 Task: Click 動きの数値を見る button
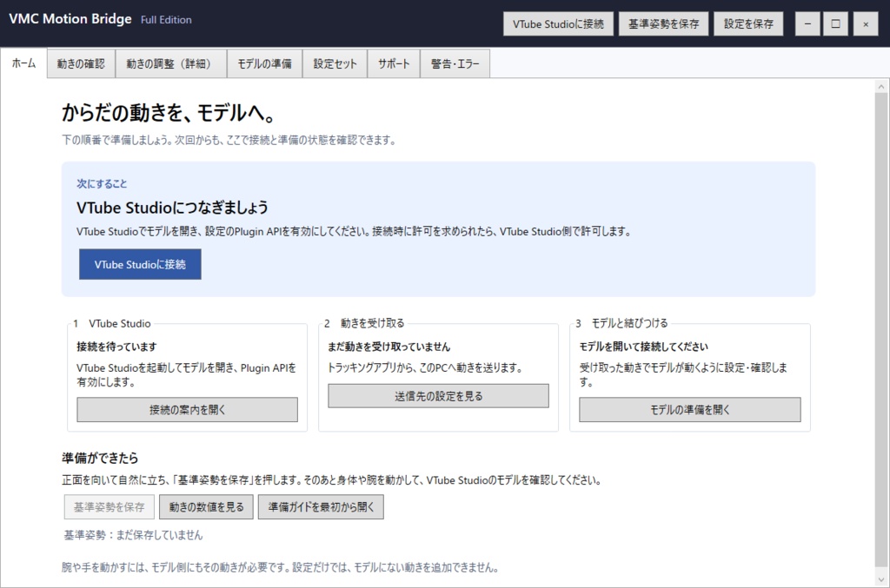click(x=206, y=507)
